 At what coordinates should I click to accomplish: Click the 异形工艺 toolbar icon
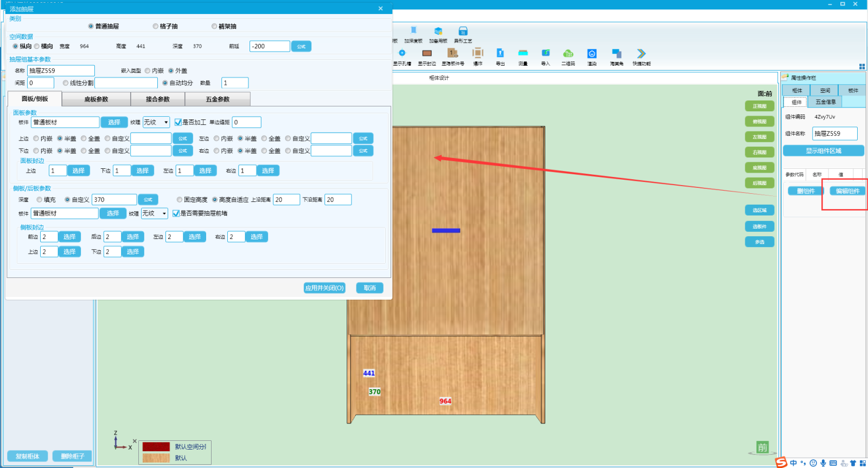click(x=463, y=31)
